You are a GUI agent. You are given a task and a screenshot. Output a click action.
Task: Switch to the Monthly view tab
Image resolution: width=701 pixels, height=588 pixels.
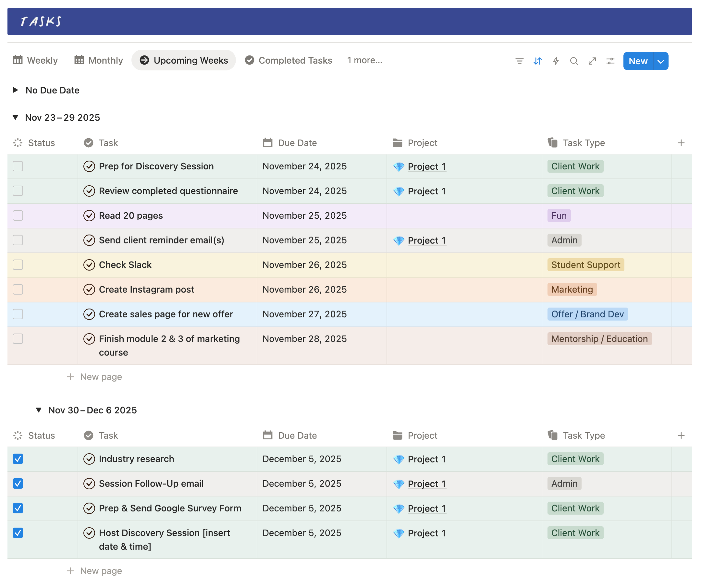[x=98, y=60]
